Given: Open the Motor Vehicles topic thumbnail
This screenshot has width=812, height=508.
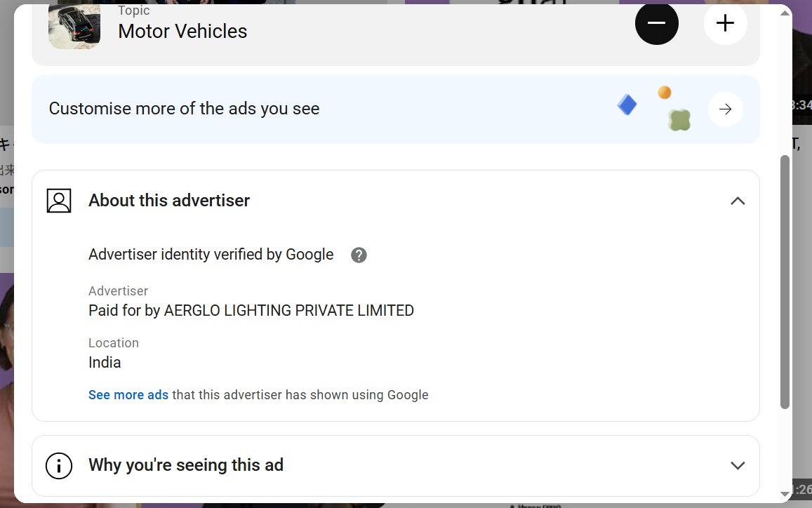Looking at the screenshot, I should 74,26.
